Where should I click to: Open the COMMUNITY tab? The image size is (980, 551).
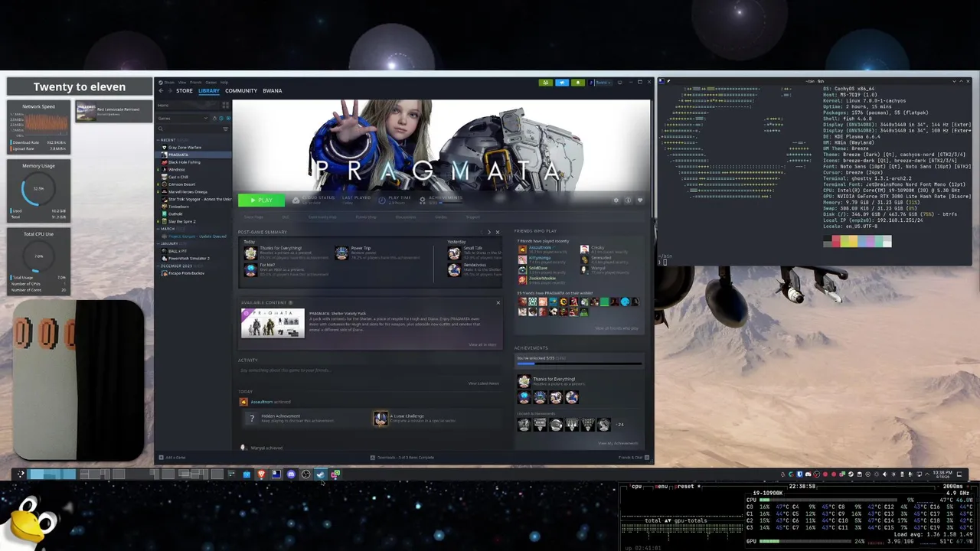(x=241, y=90)
